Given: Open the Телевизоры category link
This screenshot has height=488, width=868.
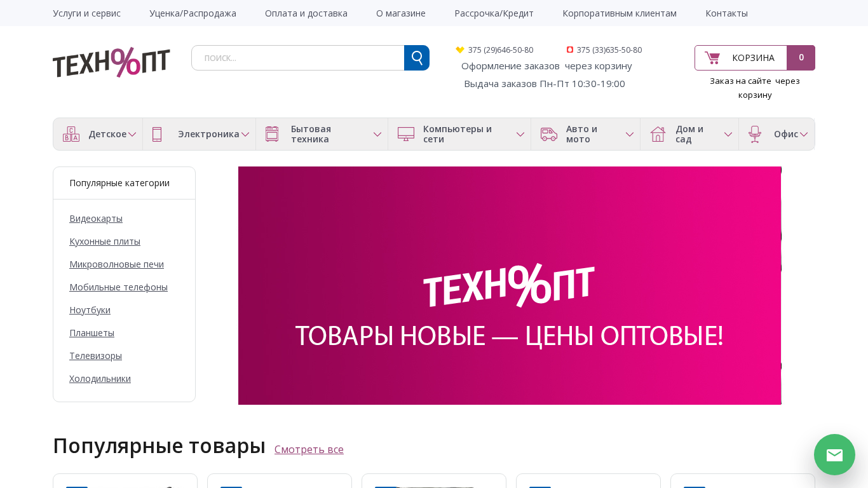Looking at the screenshot, I should (95, 356).
